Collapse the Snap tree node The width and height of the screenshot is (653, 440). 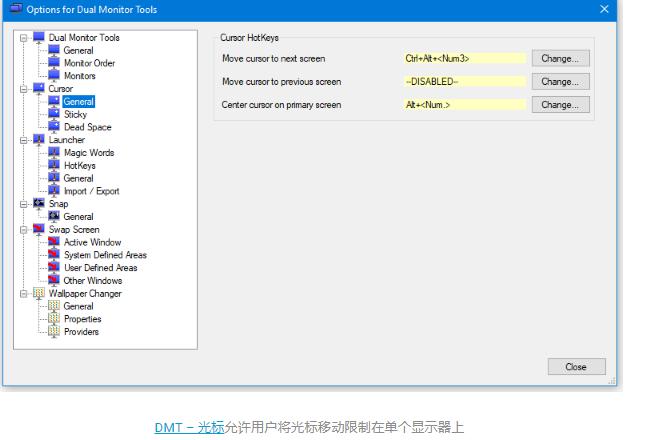tap(24, 204)
